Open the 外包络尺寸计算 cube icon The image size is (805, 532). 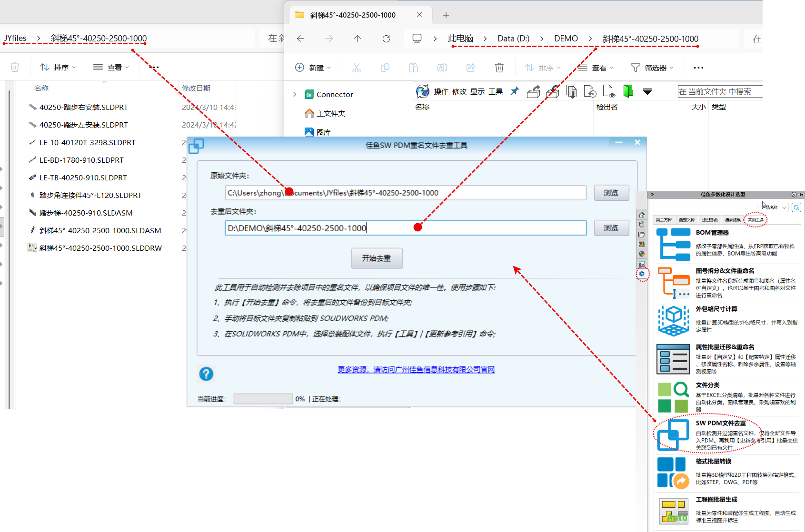tap(674, 321)
